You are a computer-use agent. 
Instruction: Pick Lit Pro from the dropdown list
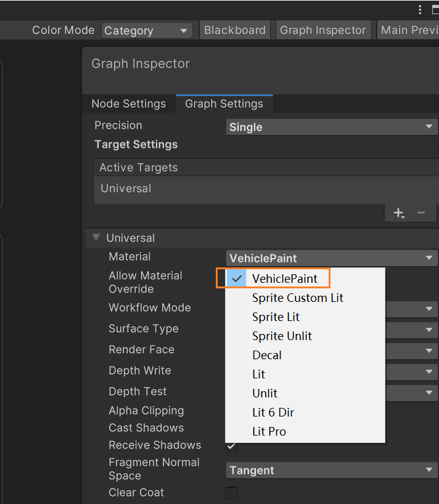coord(269,431)
